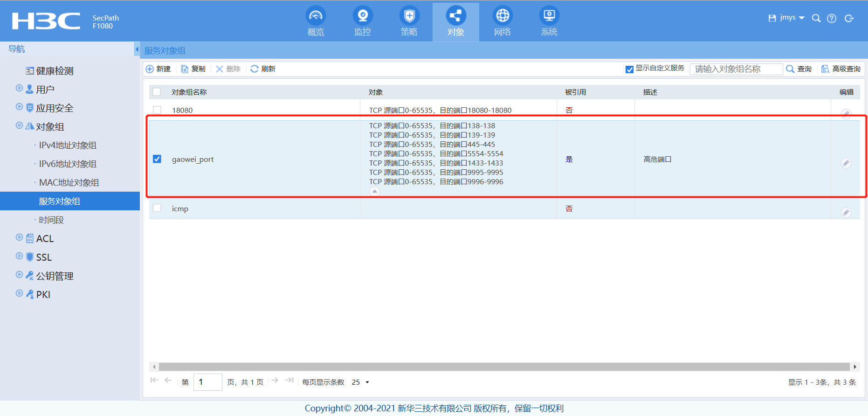The image size is (868, 416).
Task: Uncheck the gaowei_port row checkbox
Action: pyautogui.click(x=157, y=159)
